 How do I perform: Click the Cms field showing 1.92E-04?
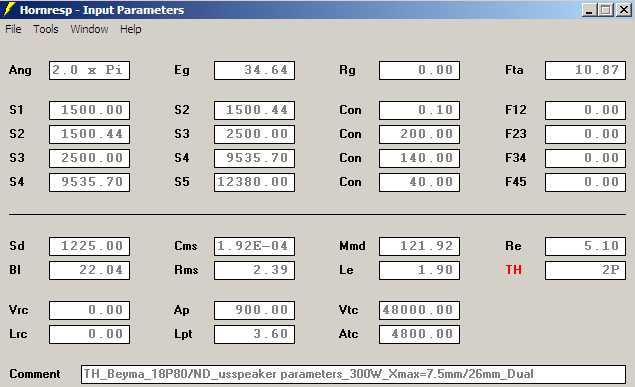254,247
